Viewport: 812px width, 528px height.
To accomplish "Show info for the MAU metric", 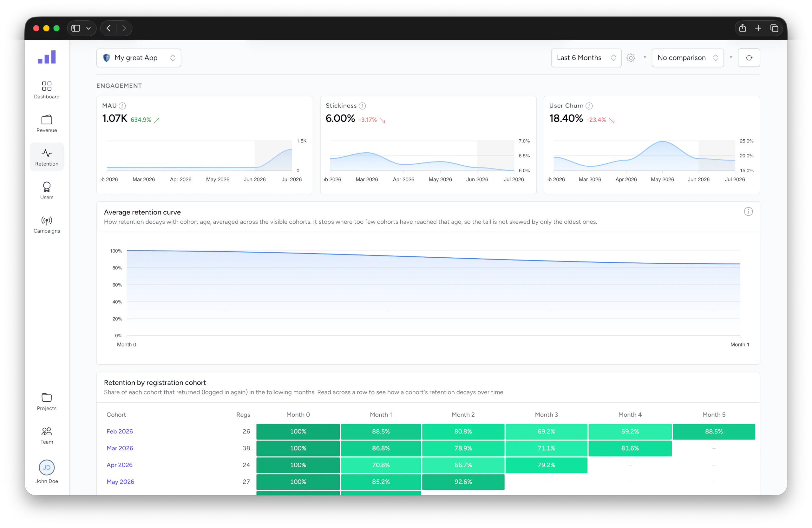I will point(122,106).
